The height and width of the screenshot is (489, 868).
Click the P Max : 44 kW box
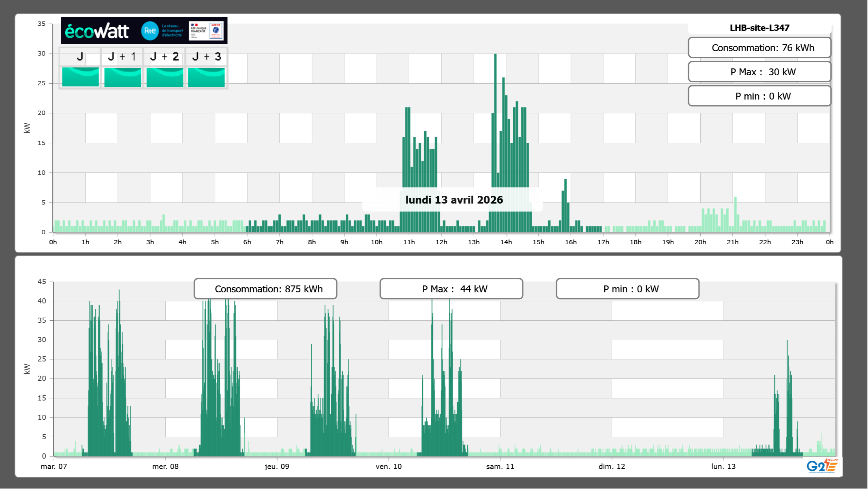coord(451,289)
